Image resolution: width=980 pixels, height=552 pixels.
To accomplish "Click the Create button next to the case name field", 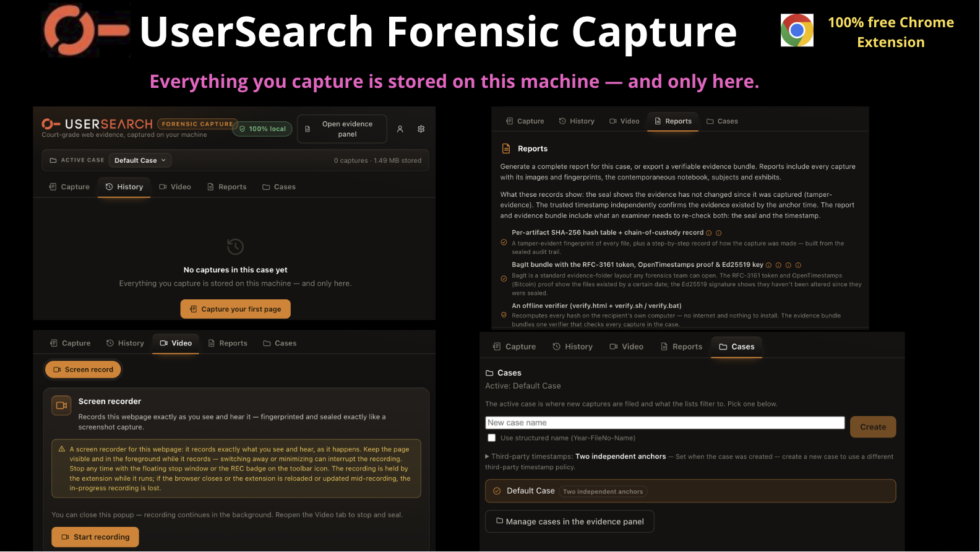I will coord(873,427).
